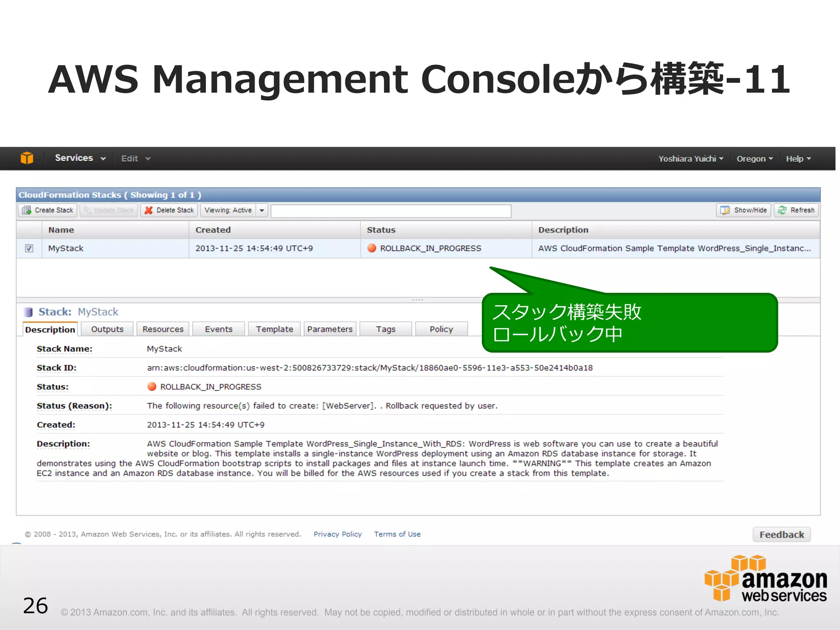Screen dimensions: 840x630
Task: Toggle the MyStack row checkbox
Action: click(x=29, y=248)
